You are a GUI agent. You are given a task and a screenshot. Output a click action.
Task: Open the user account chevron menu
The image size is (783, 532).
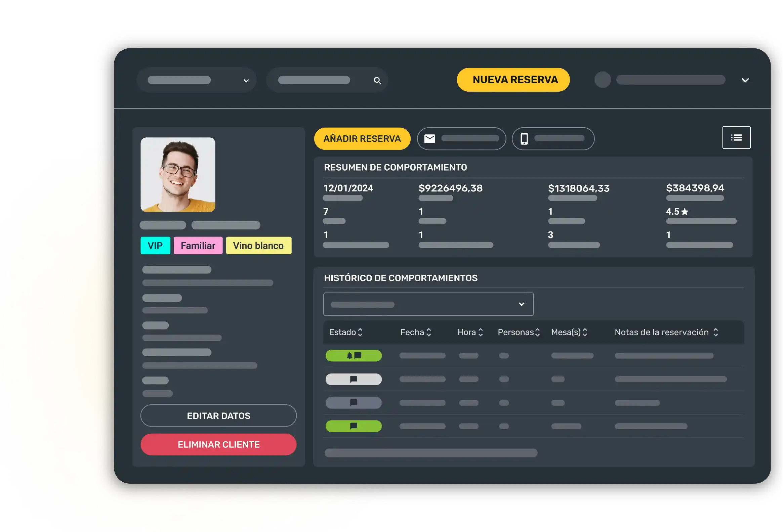point(745,80)
